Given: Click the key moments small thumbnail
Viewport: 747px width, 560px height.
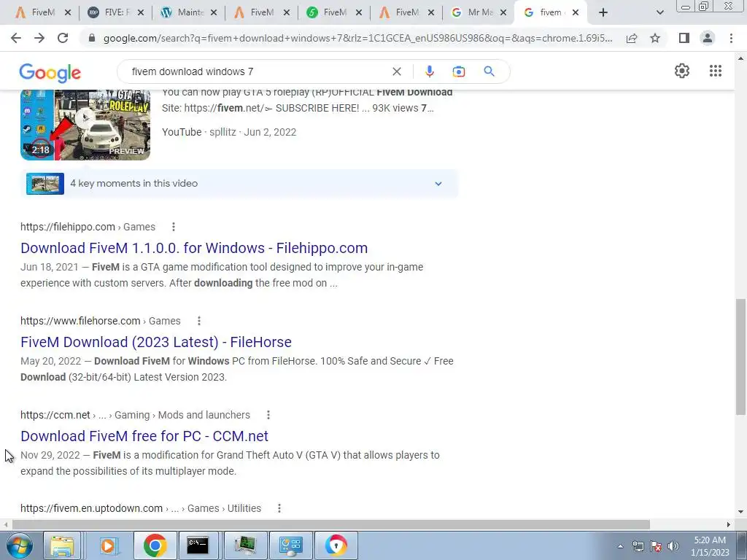Looking at the screenshot, I should click(45, 183).
